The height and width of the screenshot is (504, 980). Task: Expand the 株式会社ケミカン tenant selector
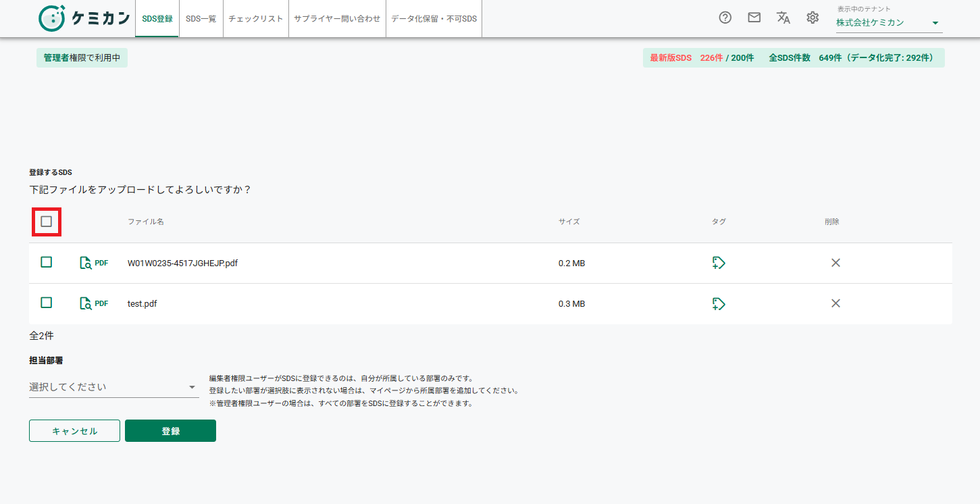click(x=889, y=23)
